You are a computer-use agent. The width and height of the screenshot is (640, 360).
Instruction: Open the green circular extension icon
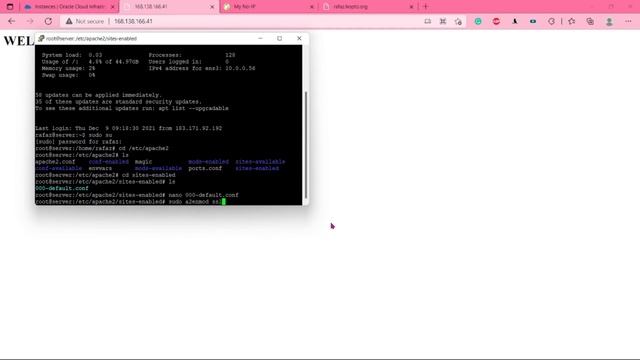[x=478, y=21]
